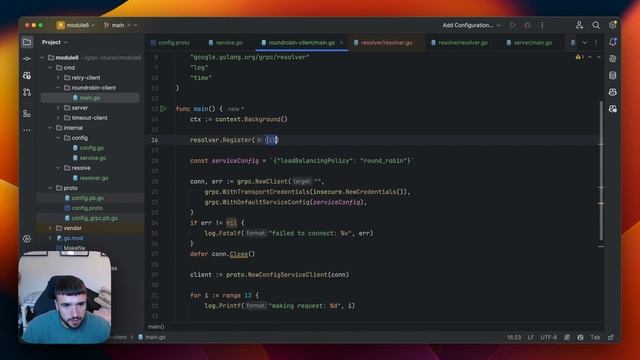Switch to the resolver/resolver.go tab
The height and width of the screenshot is (360, 640).
383,42
